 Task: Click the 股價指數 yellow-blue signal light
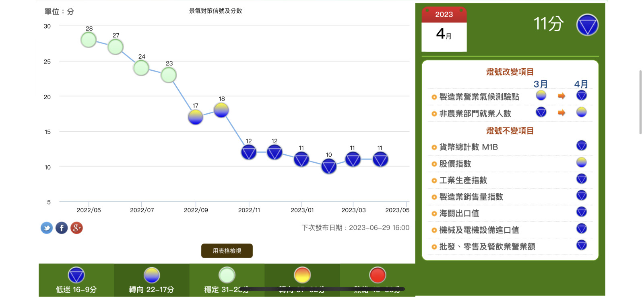pyautogui.click(x=581, y=162)
